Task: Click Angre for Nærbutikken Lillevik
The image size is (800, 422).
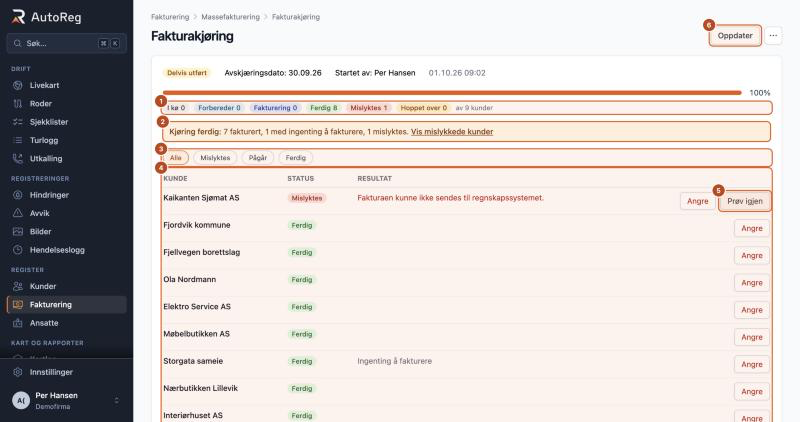Action: point(752,391)
